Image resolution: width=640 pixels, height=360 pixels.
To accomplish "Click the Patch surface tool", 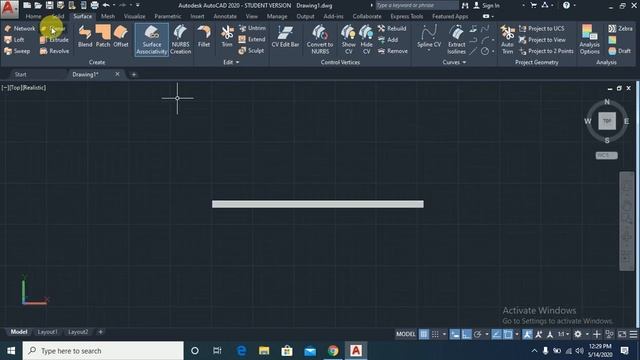I will 103,36.
